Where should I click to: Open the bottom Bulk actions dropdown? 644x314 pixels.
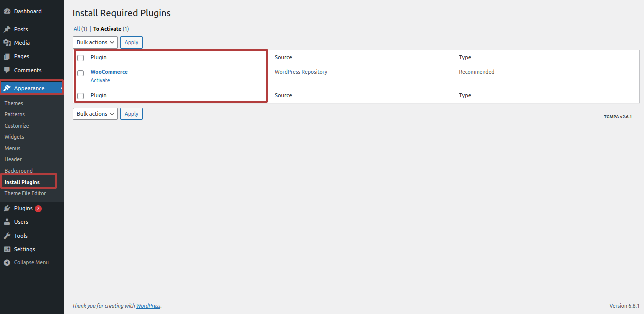point(95,114)
